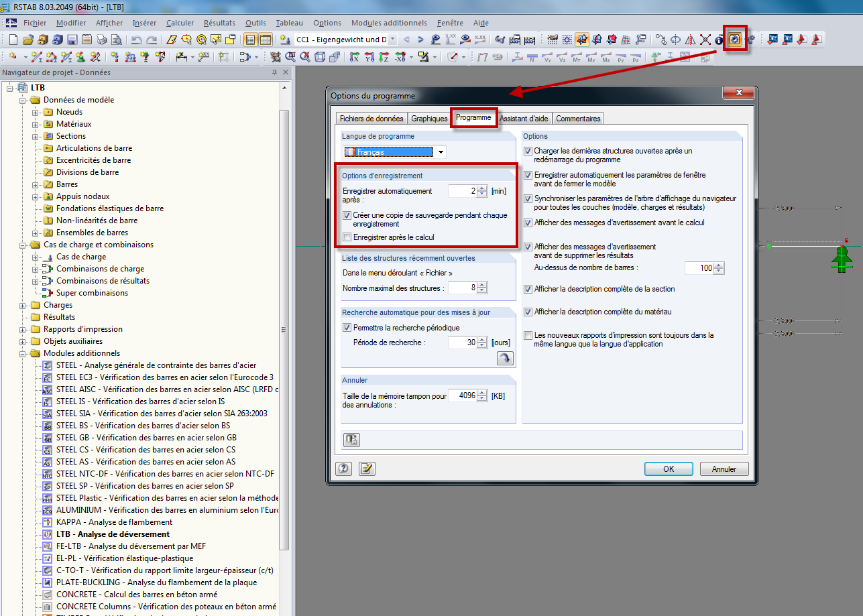The image size is (863, 616).
Task: Open the Calculer menu
Action: click(179, 22)
